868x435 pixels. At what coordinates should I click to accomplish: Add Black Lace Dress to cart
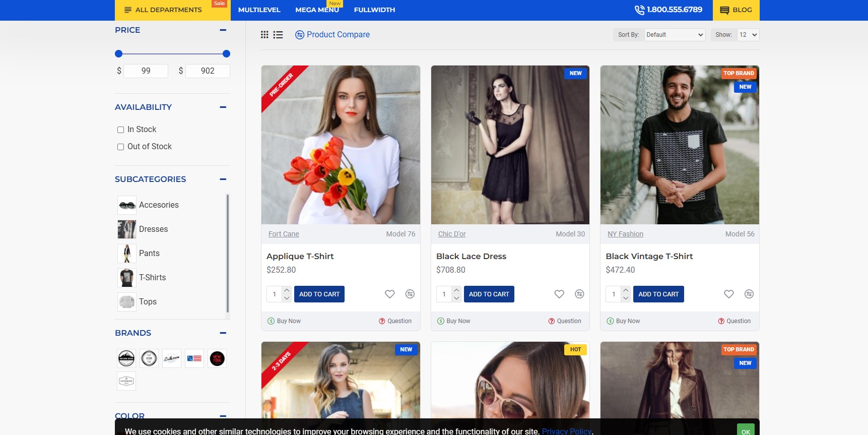point(489,294)
